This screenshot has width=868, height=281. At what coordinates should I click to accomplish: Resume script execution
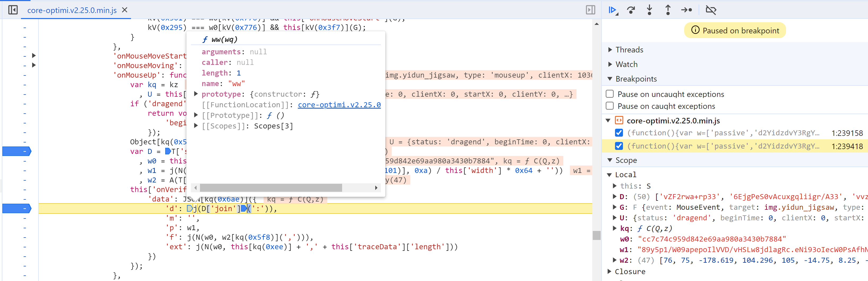click(x=613, y=10)
